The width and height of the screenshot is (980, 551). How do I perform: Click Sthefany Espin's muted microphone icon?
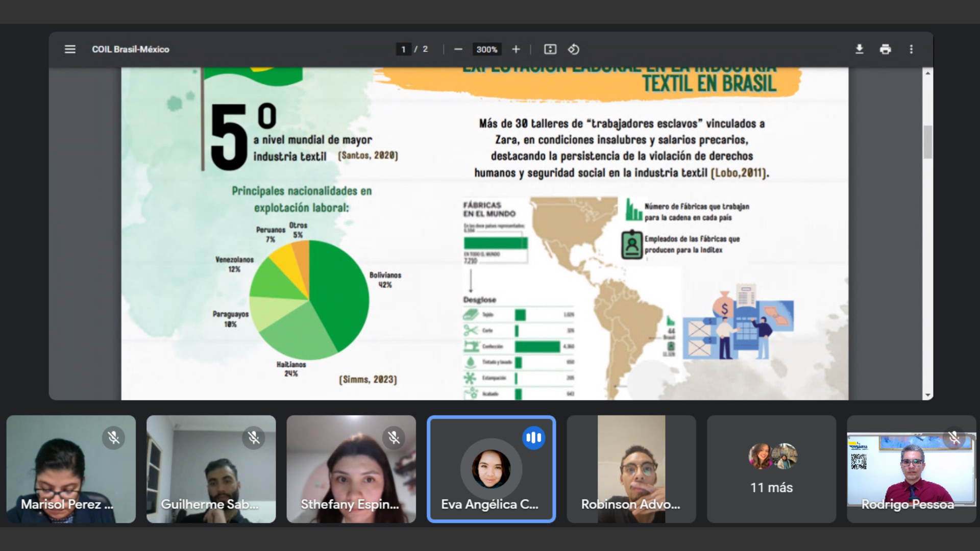pos(394,438)
